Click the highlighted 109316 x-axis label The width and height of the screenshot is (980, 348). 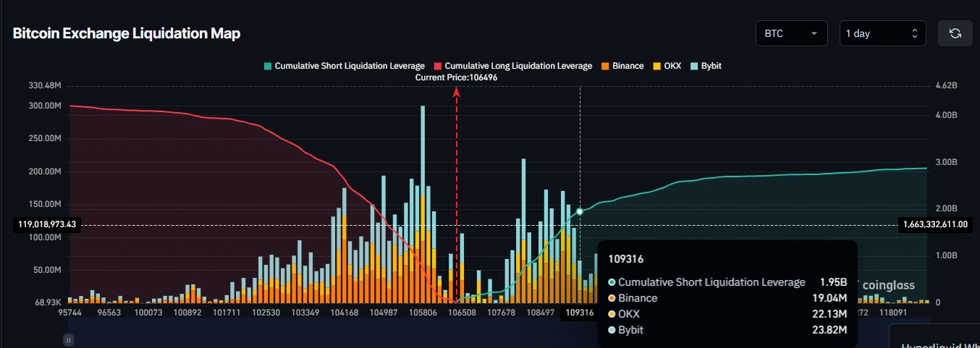(x=580, y=313)
